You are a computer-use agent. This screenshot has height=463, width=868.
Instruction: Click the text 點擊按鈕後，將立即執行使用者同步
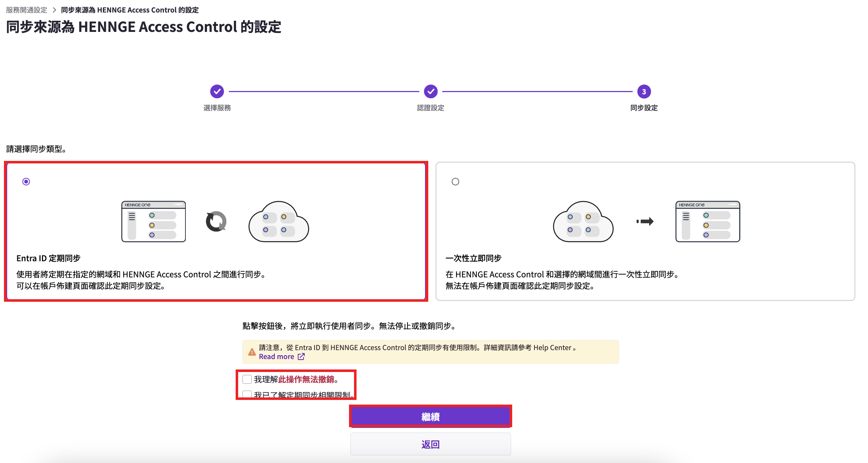[306, 326]
